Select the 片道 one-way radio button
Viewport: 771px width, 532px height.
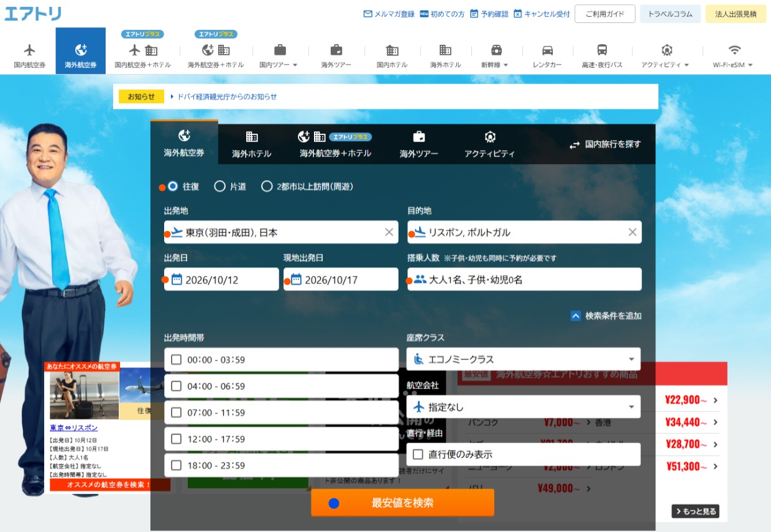pos(219,186)
